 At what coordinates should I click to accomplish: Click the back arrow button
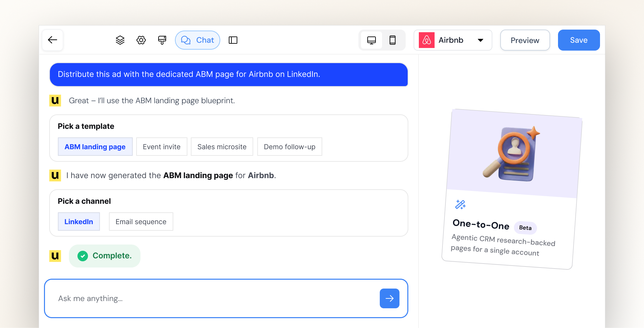tap(53, 40)
